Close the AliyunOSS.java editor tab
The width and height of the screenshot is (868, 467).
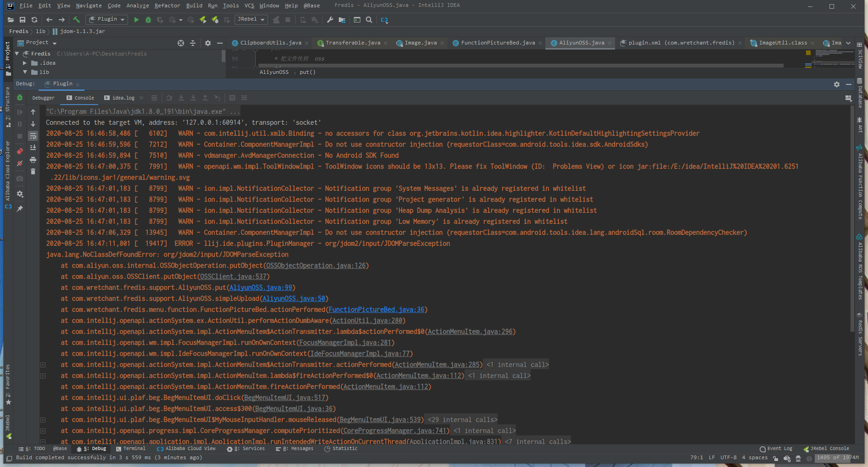610,43
